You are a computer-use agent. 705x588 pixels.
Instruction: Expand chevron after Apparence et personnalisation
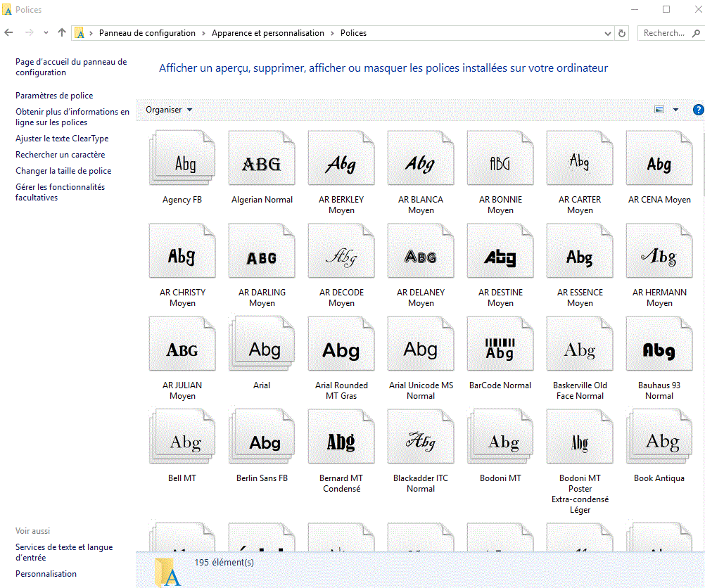pos(332,33)
